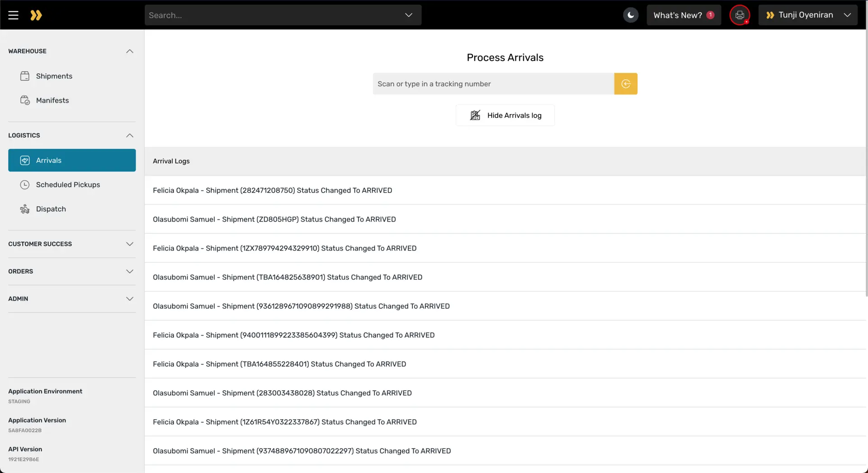Screen dimensions: 868x473
Task: Click the arrivals log icon on button
Action: (475, 115)
